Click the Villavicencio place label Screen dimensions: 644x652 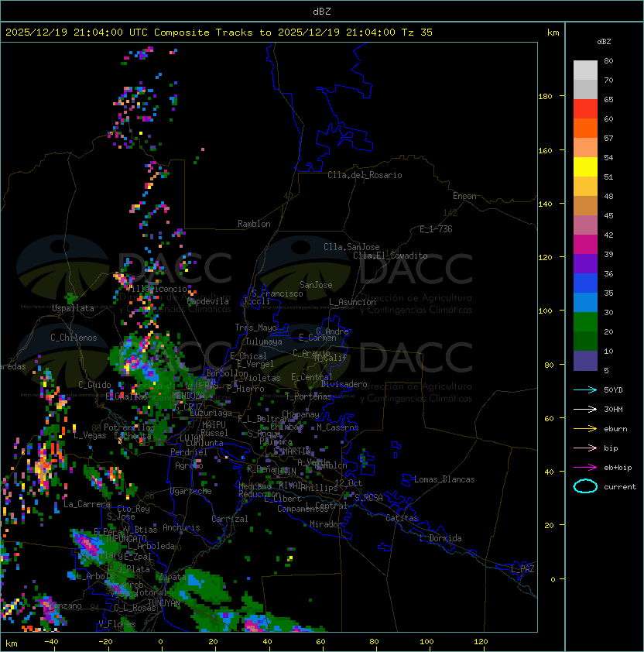click(x=156, y=289)
